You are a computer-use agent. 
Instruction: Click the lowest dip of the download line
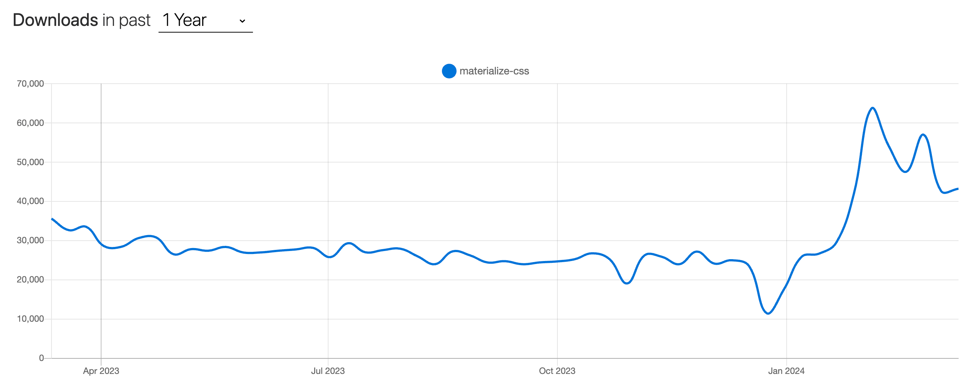pos(768,313)
